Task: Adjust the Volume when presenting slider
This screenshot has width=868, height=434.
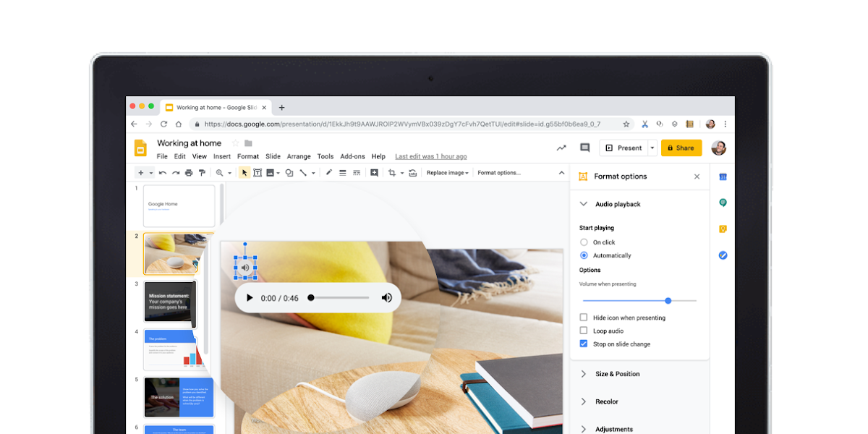Action: [x=668, y=300]
